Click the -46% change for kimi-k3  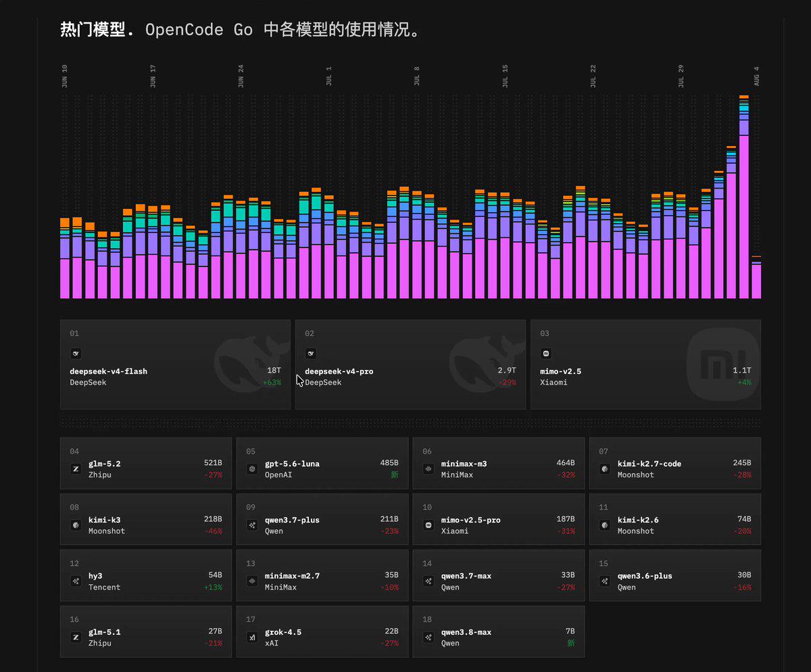click(213, 531)
